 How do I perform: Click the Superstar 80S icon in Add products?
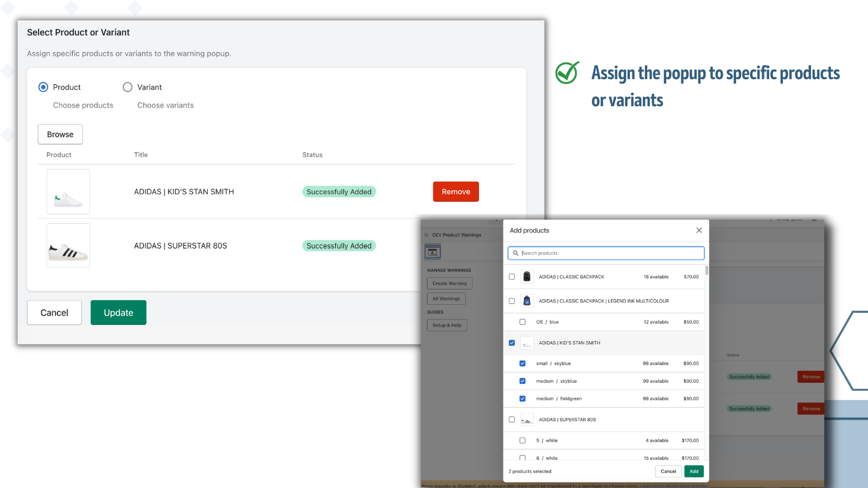[x=527, y=420]
